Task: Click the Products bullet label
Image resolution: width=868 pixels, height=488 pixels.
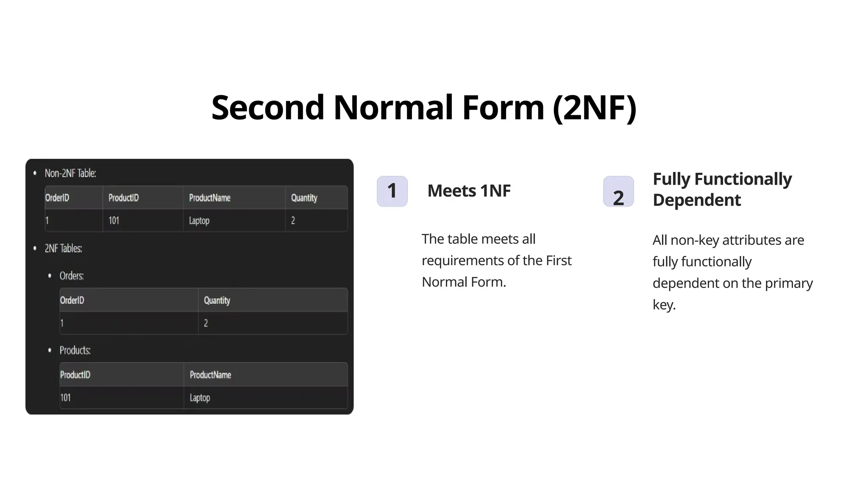Action: pos(75,350)
